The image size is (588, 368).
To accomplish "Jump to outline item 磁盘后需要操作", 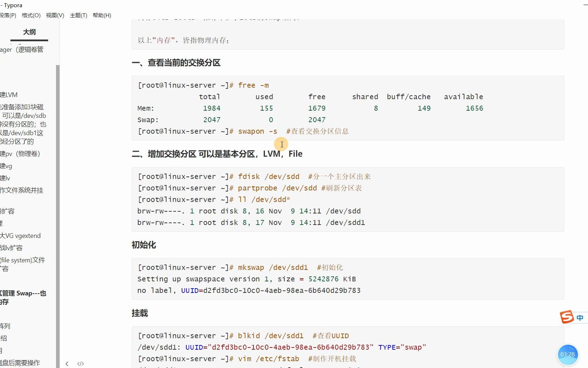I will click(x=20, y=363).
